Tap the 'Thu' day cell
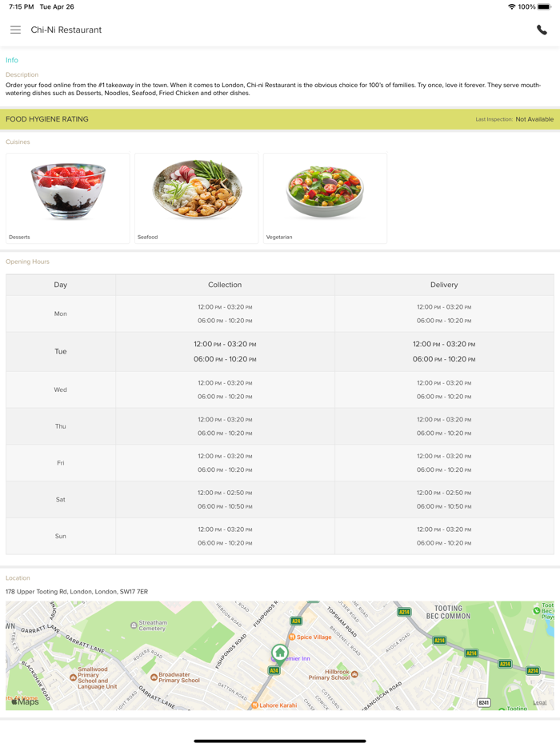 (x=61, y=426)
